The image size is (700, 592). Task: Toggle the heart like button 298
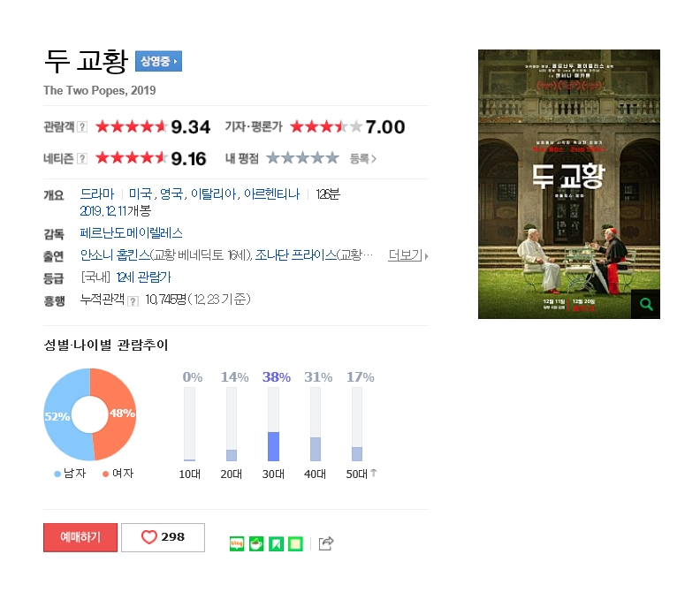(x=163, y=537)
